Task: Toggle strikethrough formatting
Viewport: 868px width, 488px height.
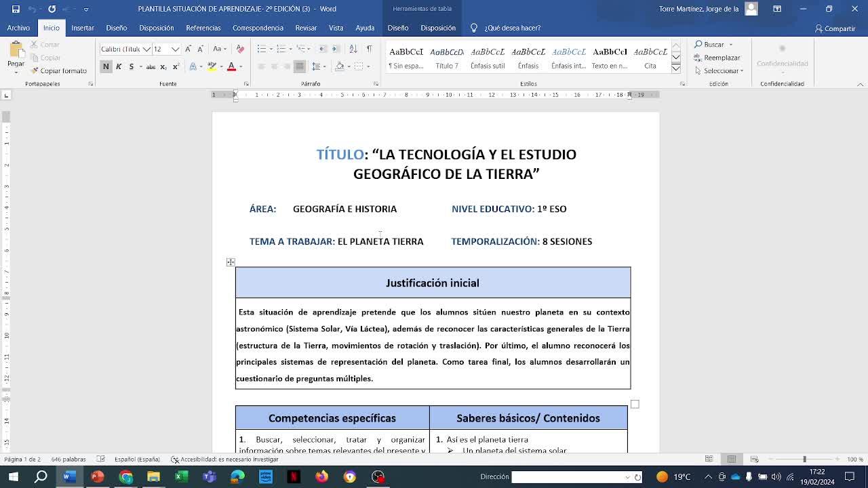Action: pos(151,66)
